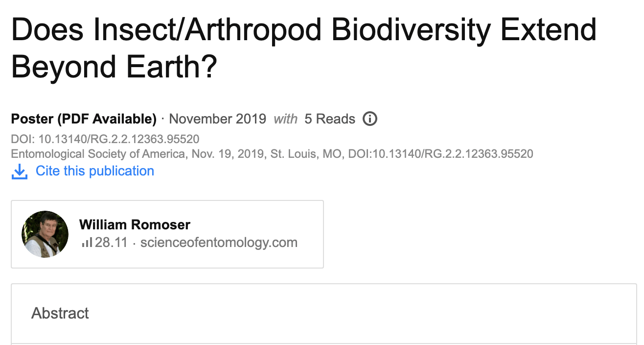The image size is (644, 345).
Task: Click the November 2019 publication date
Action: point(217,119)
